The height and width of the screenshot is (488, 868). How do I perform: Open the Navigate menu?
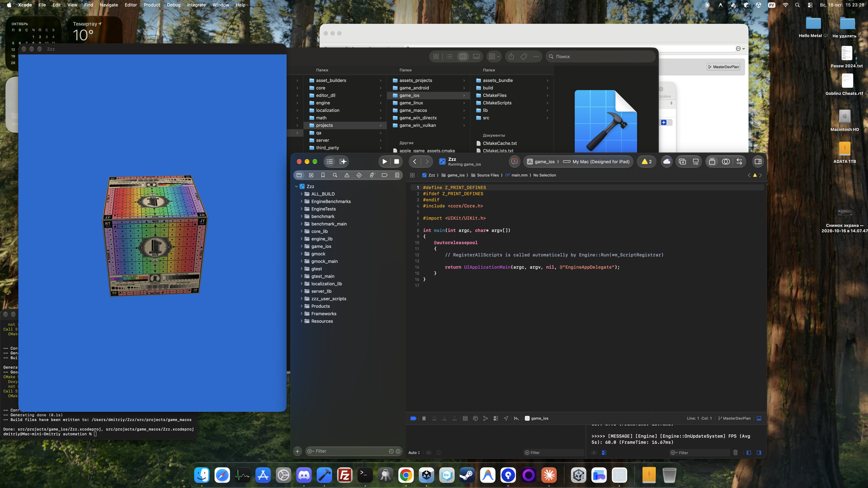pos(109,5)
